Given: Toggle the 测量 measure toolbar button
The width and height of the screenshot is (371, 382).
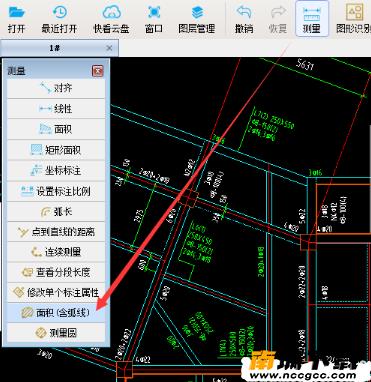Looking at the screenshot, I should point(312,18).
